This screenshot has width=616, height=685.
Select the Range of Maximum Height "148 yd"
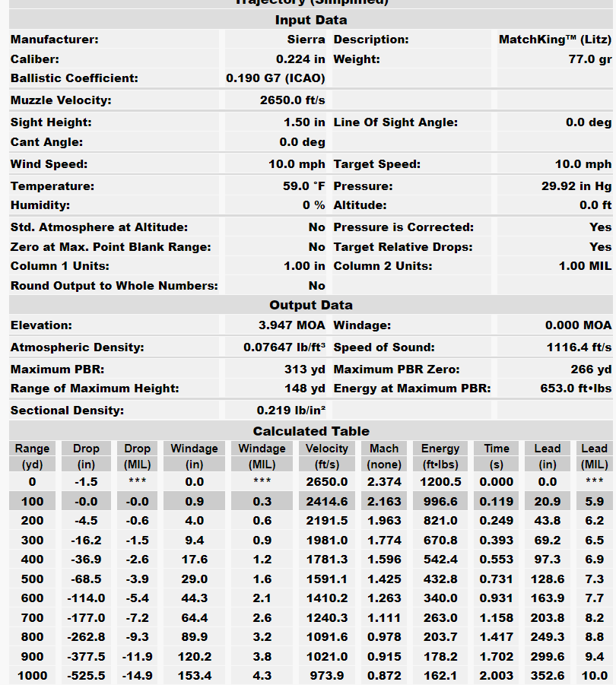point(305,388)
